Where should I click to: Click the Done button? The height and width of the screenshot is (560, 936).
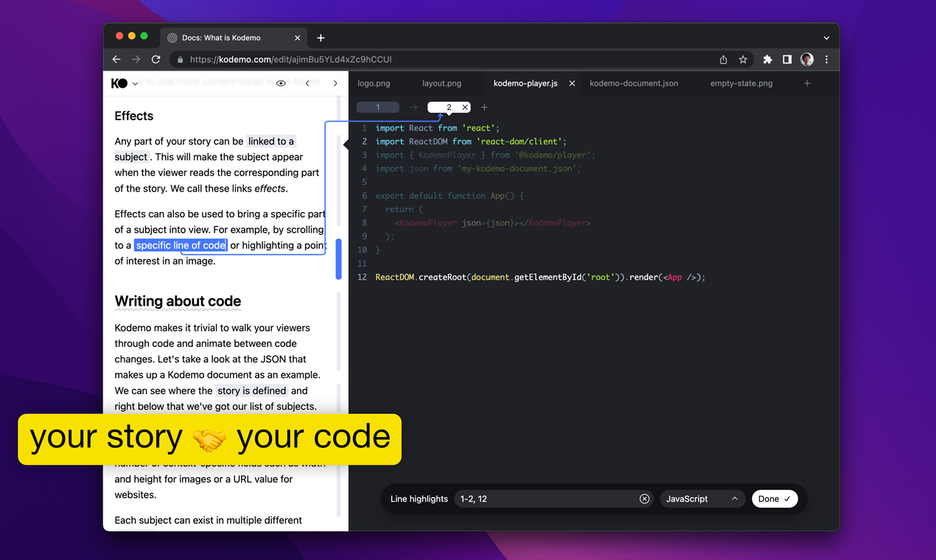click(x=775, y=499)
